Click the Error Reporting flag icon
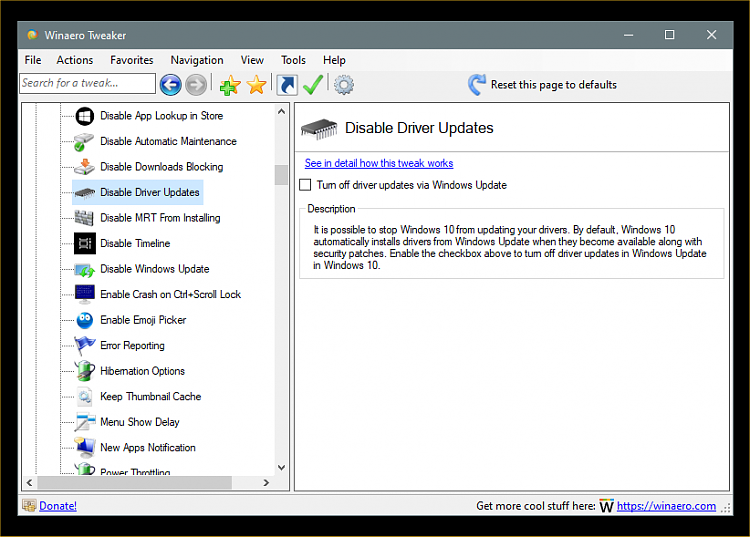This screenshot has height=537, width=750. point(85,346)
